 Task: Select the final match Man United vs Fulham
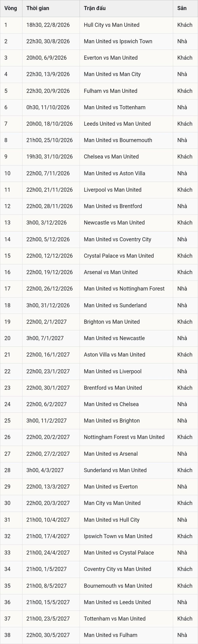tap(110, 635)
